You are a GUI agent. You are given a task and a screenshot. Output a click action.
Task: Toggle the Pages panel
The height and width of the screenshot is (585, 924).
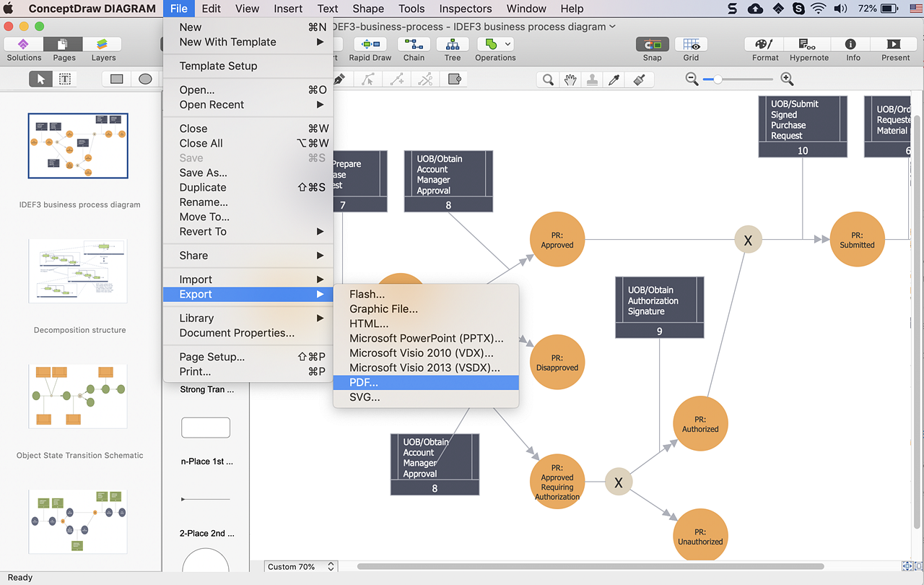click(x=64, y=45)
